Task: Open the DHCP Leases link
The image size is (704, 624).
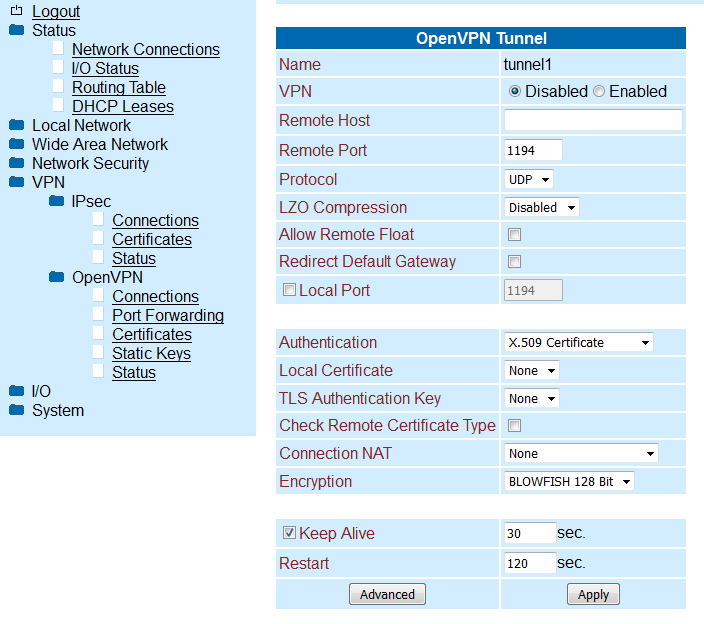Action: click(123, 106)
